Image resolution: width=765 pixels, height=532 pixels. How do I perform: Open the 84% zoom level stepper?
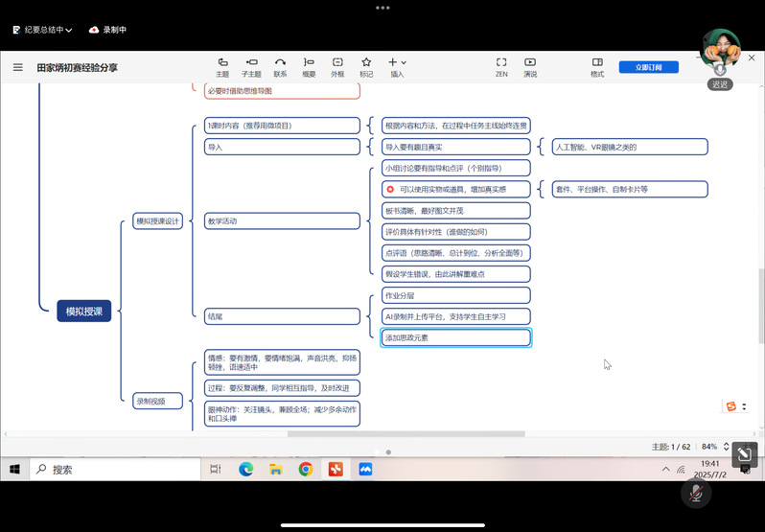pos(709,447)
